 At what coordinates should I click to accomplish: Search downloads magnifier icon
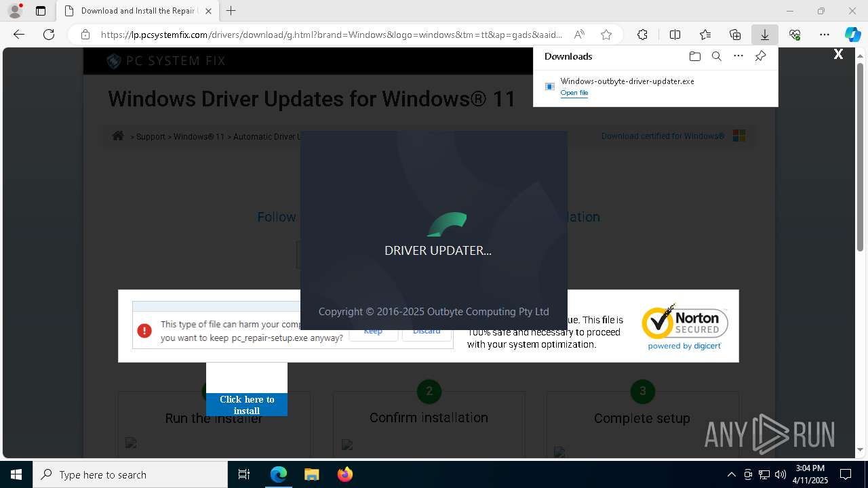717,56
